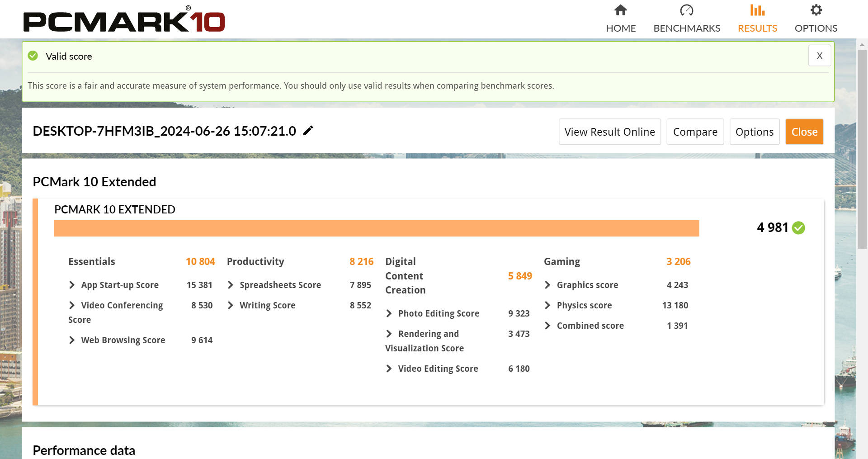Screen dimensions: 868x459
Task: Click the vertical scrollbar thumb
Action: click(862, 149)
